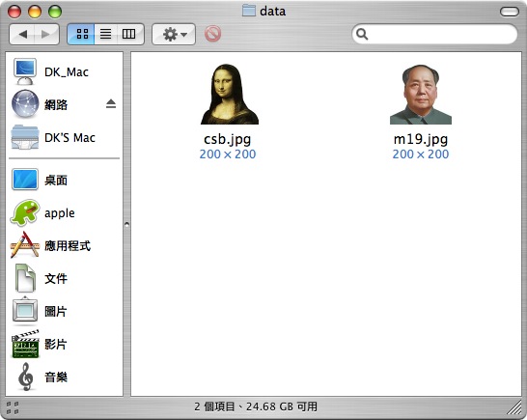The width and height of the screenshot is (527, 420).
Task: Zoom the data window with green button
Action: (55, 12)
